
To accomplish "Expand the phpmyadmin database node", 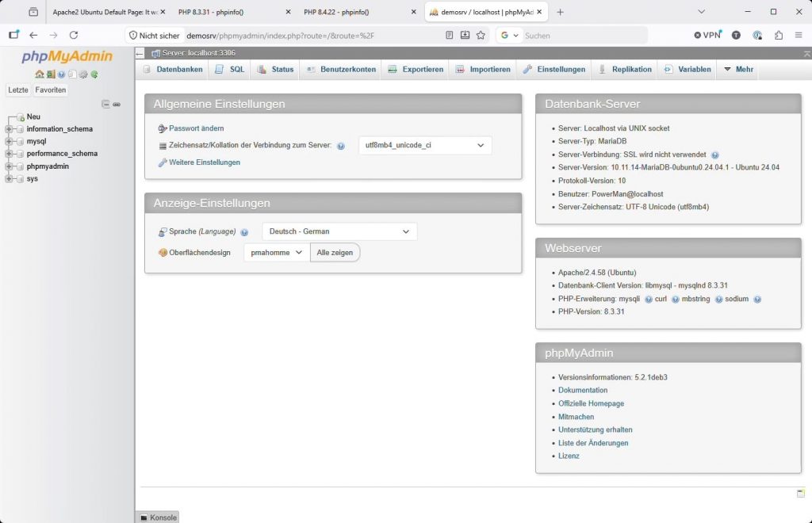I will [8, 166].
